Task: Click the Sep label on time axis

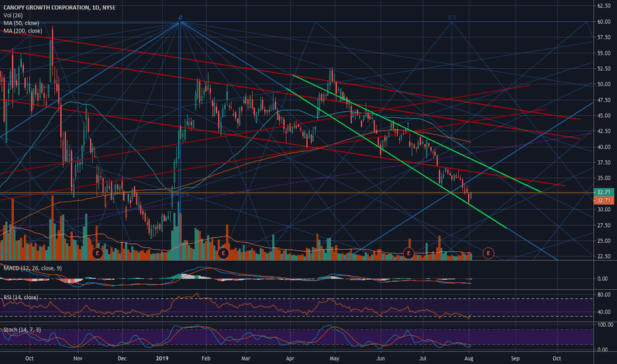Action: coord(515,359)
